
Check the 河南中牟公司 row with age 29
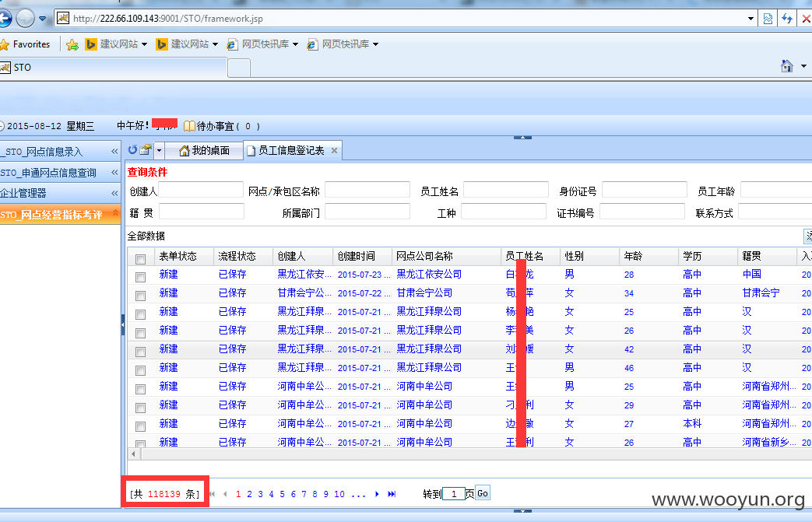pos(140,407)
